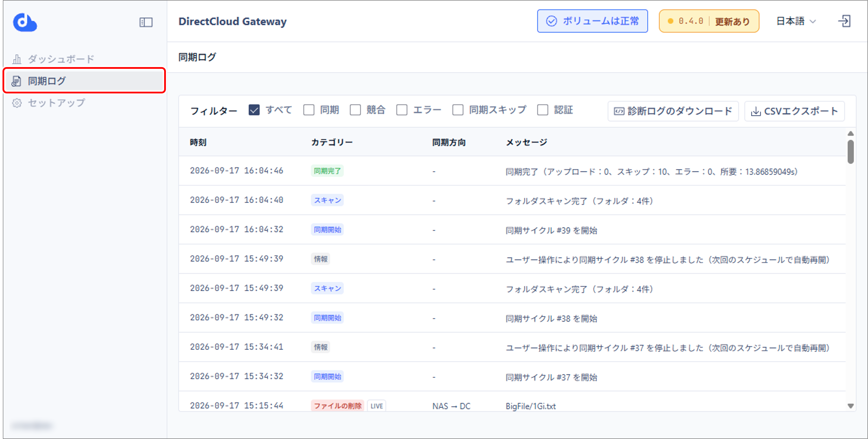Click the カテゴリー column header
This screenshot has height=439, width=868.
point(332,142)
